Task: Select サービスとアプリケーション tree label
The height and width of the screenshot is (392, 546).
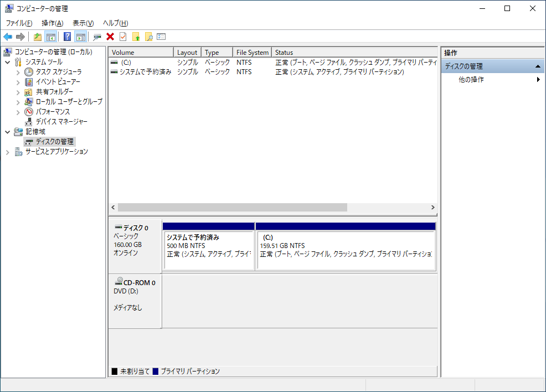Action: [x=56, y=152]
